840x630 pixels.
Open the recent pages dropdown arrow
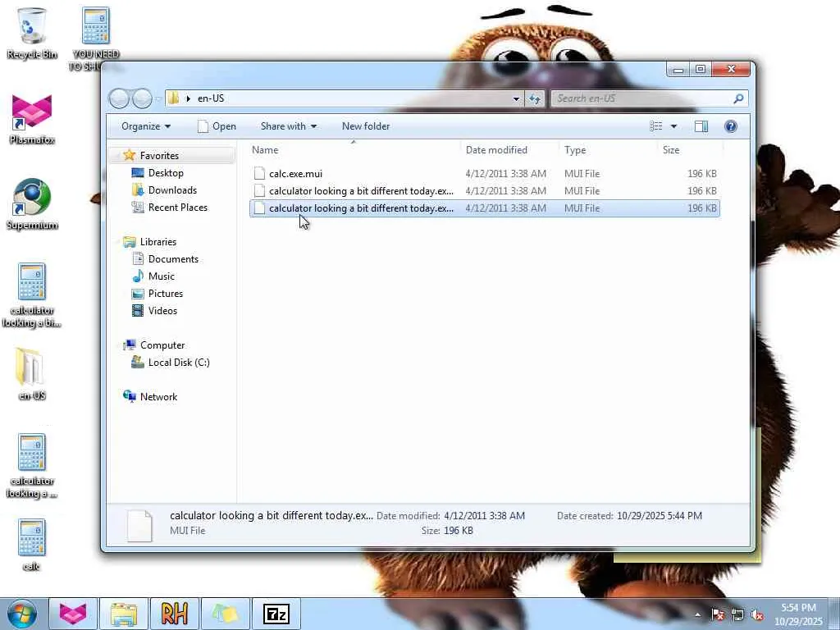pos(158,98)
